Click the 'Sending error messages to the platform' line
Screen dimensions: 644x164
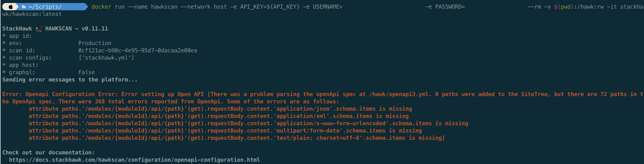click(x=70, y=80)
